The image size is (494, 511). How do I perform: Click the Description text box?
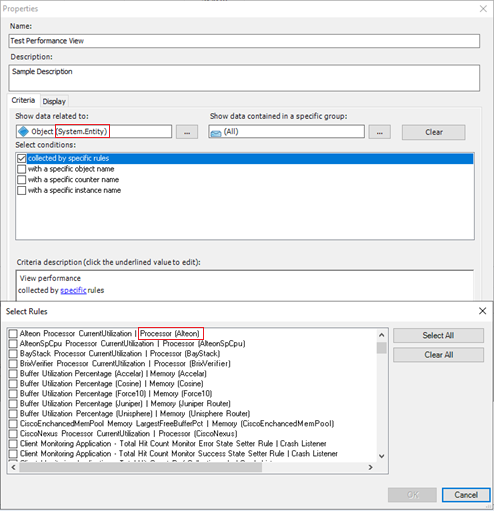pos(244,78)
